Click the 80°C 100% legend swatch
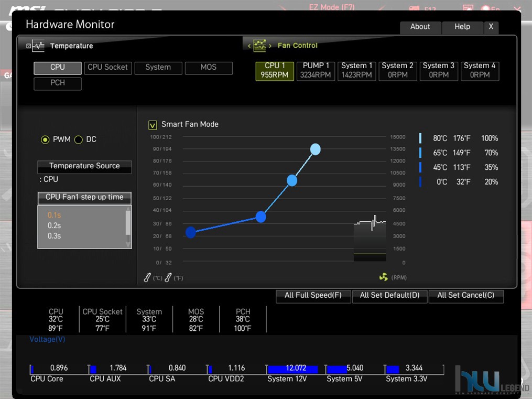This screenshot has height=399, width=532. 420,138
